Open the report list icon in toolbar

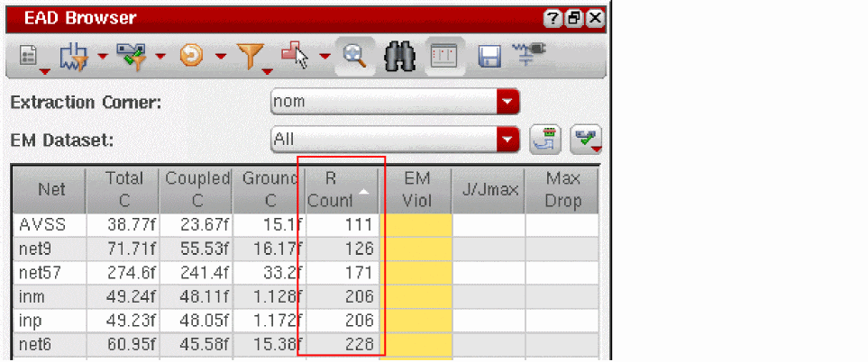29,57
